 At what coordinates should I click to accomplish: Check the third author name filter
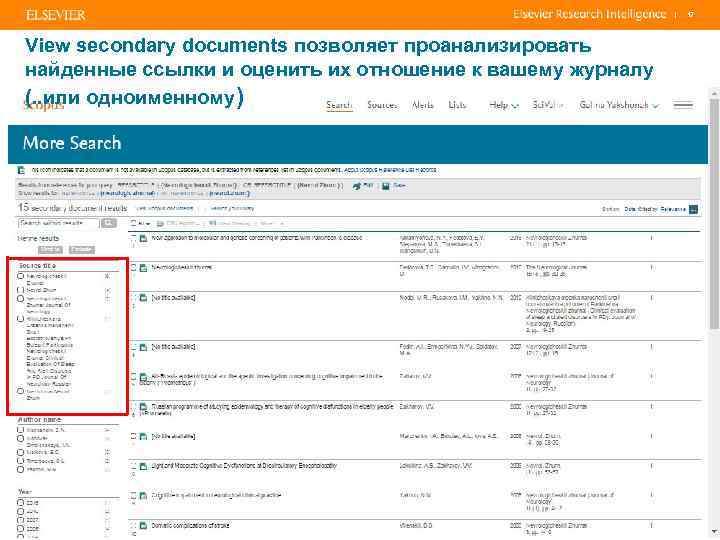(21, 452)
